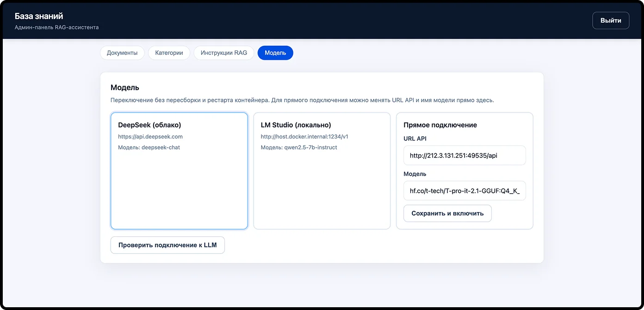
Task: Click the Прямое подключение heading
Action: coord(440,125)
